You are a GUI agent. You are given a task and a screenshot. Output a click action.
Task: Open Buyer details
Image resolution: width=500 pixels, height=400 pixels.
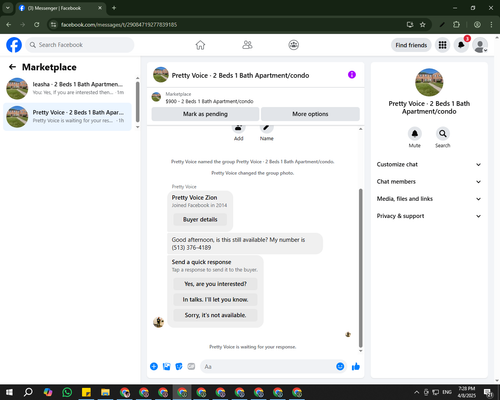tap(200, 219)
